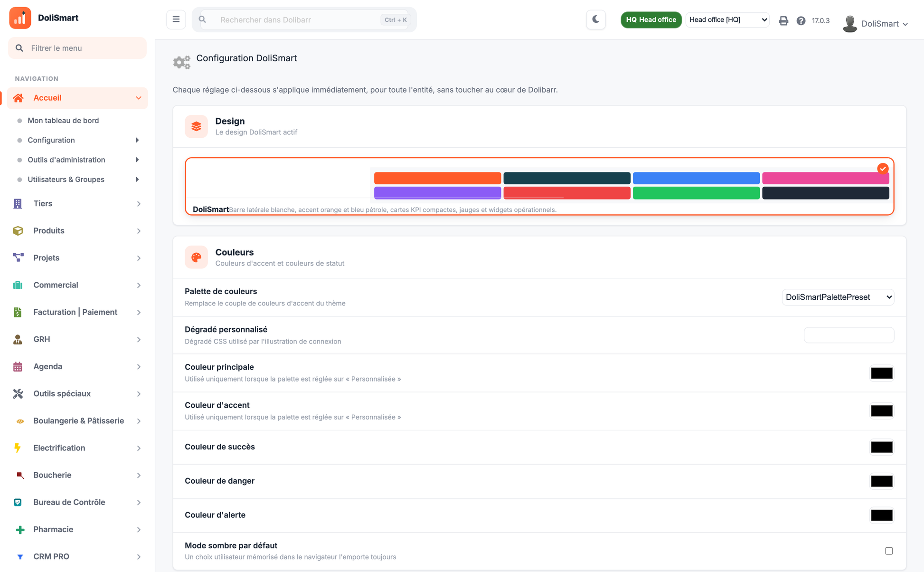
Task: Focus the Filtrer le menu field
Action: (x=77, y=48)
